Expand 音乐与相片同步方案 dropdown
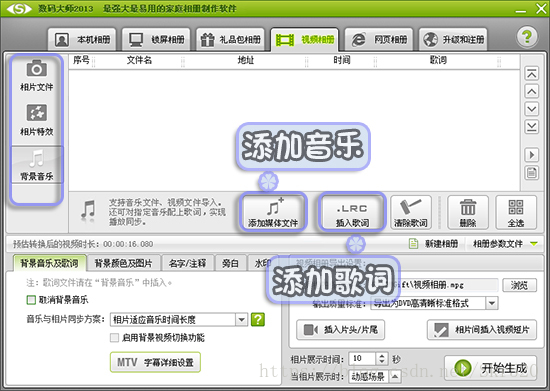This screenshot has height=391, width=550. point(241,319)
